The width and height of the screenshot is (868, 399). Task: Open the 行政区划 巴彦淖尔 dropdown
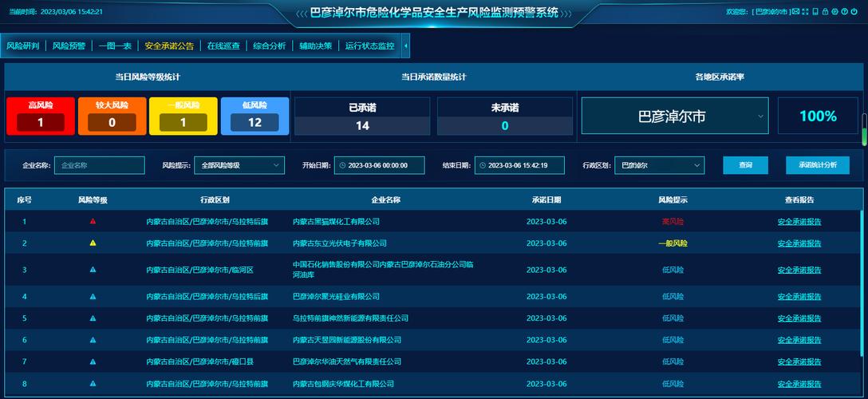tap(659, 165)
